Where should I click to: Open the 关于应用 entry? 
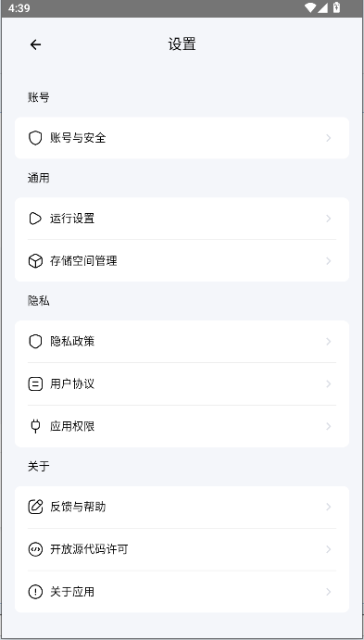pyautogui.click(x=182, y=592)
